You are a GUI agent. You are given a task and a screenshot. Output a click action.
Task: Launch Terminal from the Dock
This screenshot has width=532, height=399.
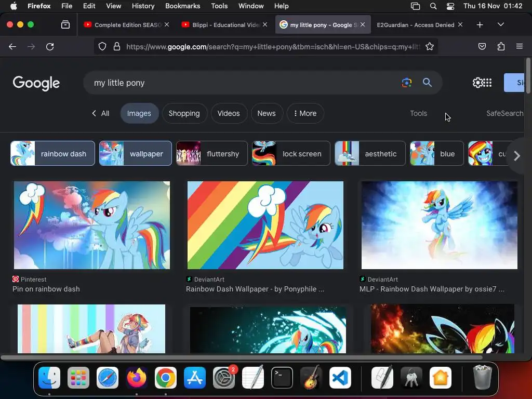[x=282, y=378]
